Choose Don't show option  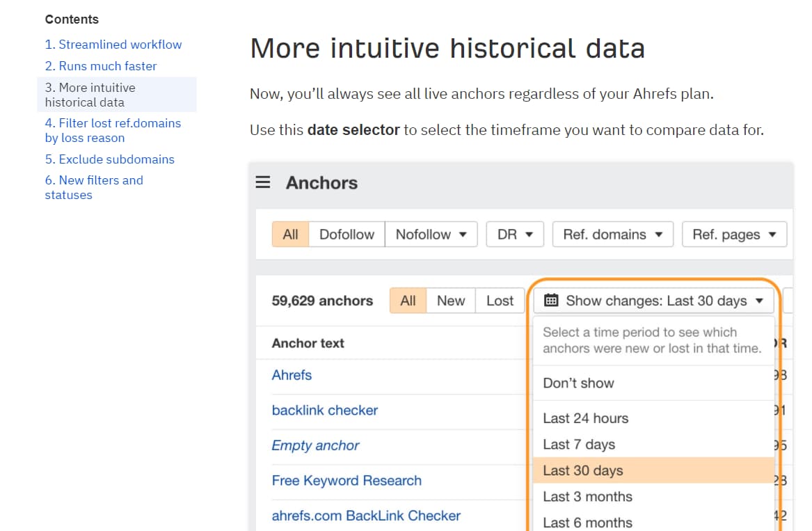click(x=653, y=383)
